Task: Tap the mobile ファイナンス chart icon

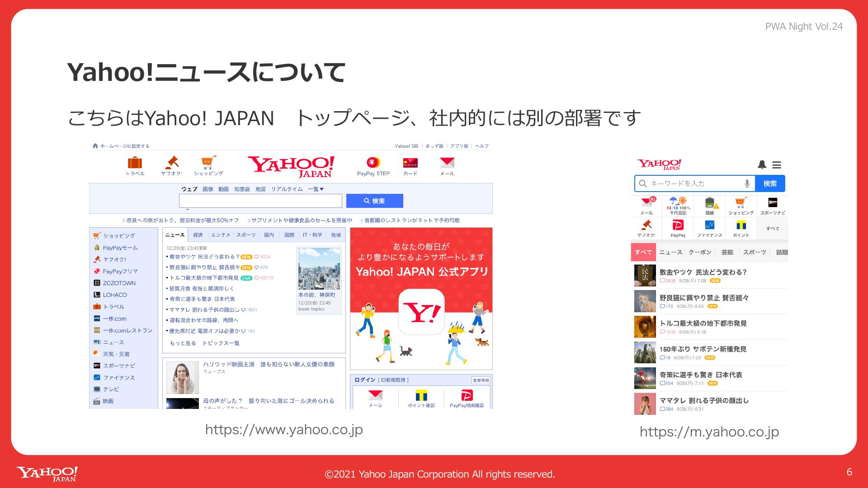Action: tap(710, 225)
